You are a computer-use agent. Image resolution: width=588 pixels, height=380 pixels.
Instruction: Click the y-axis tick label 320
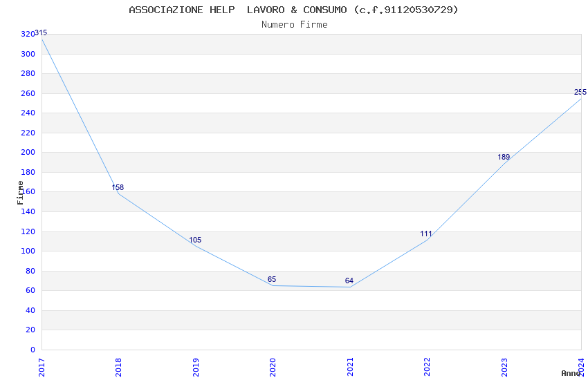(x=28, y=35)
